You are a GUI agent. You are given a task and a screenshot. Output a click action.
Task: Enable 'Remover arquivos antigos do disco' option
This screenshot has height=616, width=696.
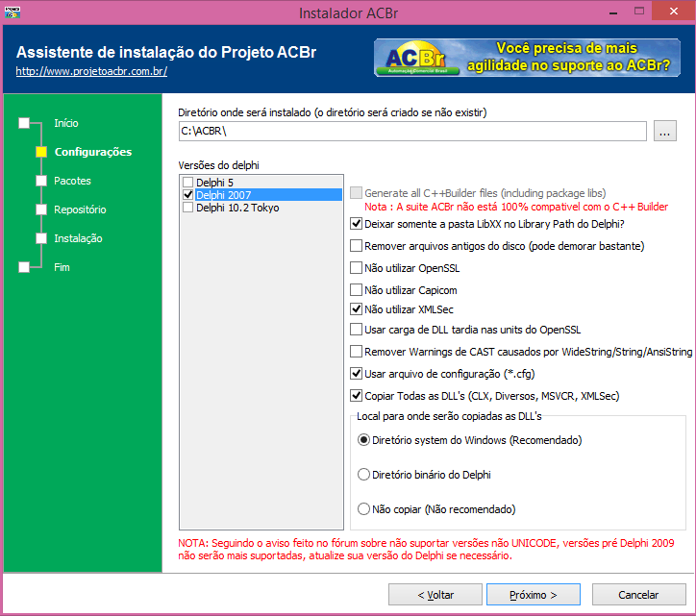356,245
